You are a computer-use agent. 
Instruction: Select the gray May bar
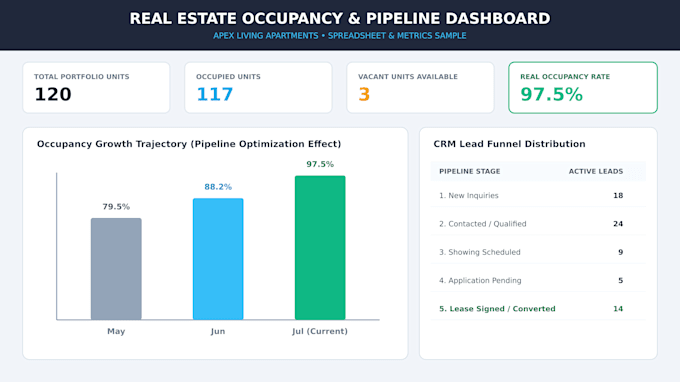click(116, 269)
